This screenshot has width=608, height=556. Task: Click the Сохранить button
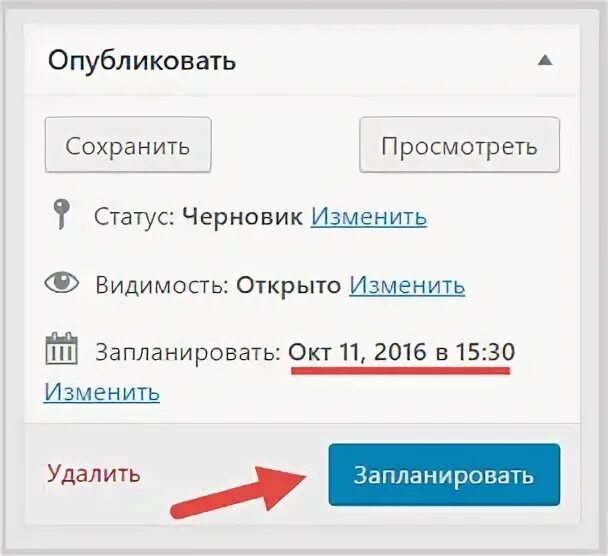[128, 145]
